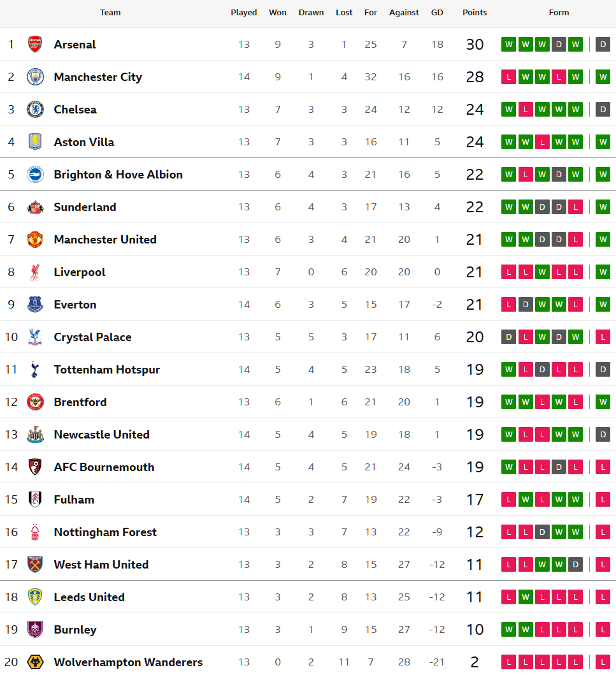Screen dimensions: 616x675
Task: Click Everton's latest green W form badge
Action: 603,305
